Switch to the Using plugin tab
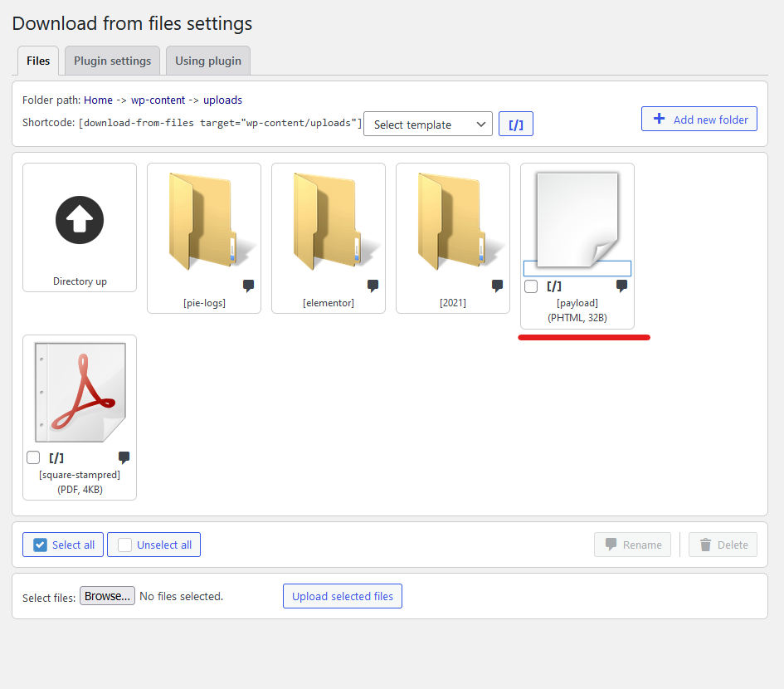The width and height of the screenshot is (784, 689). [208, 61]
